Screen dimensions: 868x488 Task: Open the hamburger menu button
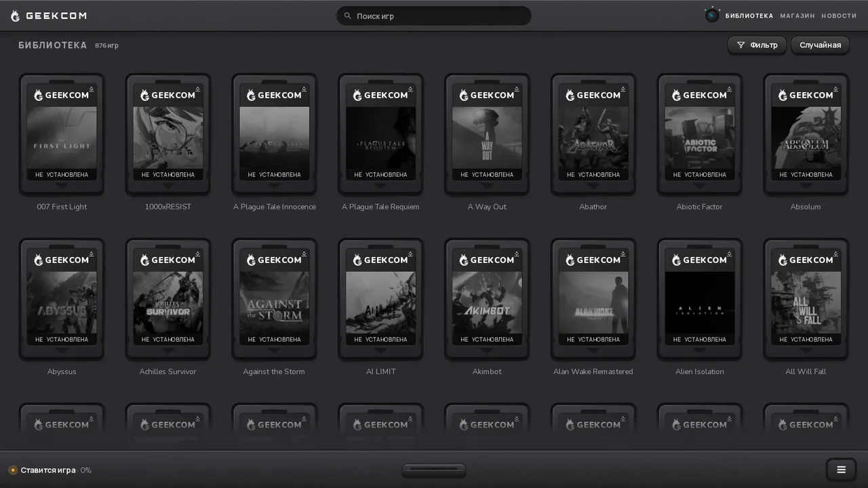pos(842,470)
